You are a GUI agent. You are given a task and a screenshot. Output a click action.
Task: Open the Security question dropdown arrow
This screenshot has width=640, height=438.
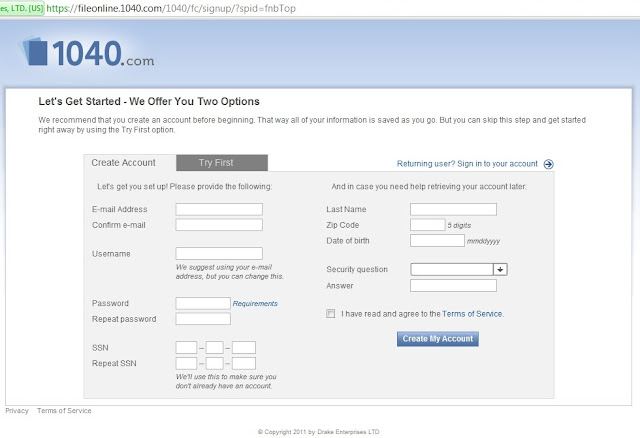click(500, 269)
